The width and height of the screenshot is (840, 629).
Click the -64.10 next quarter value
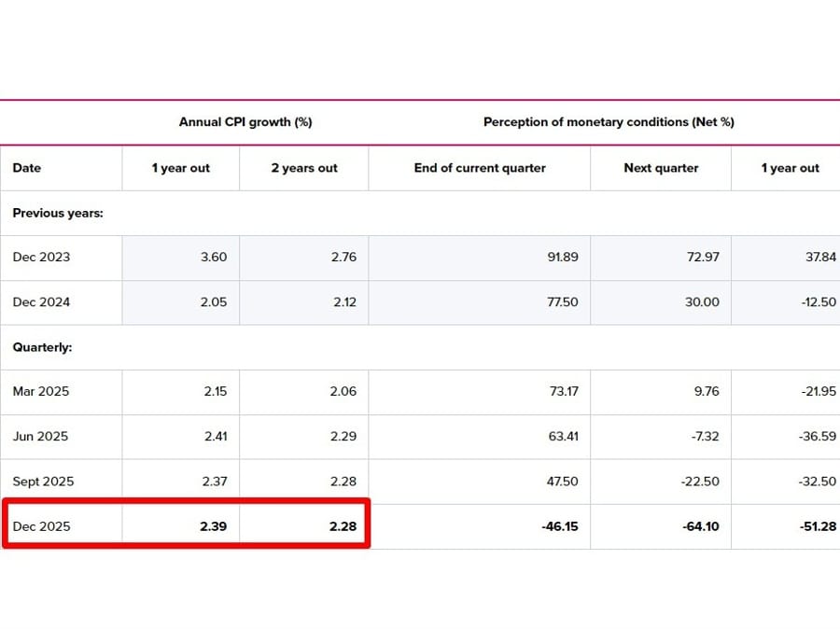point(700,526)
